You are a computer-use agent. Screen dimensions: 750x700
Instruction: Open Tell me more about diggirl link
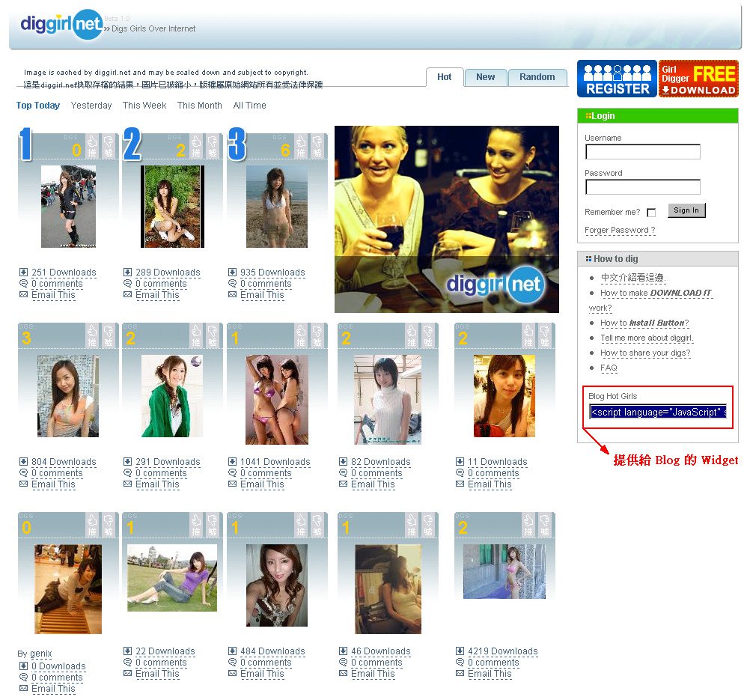pos(647,338)
